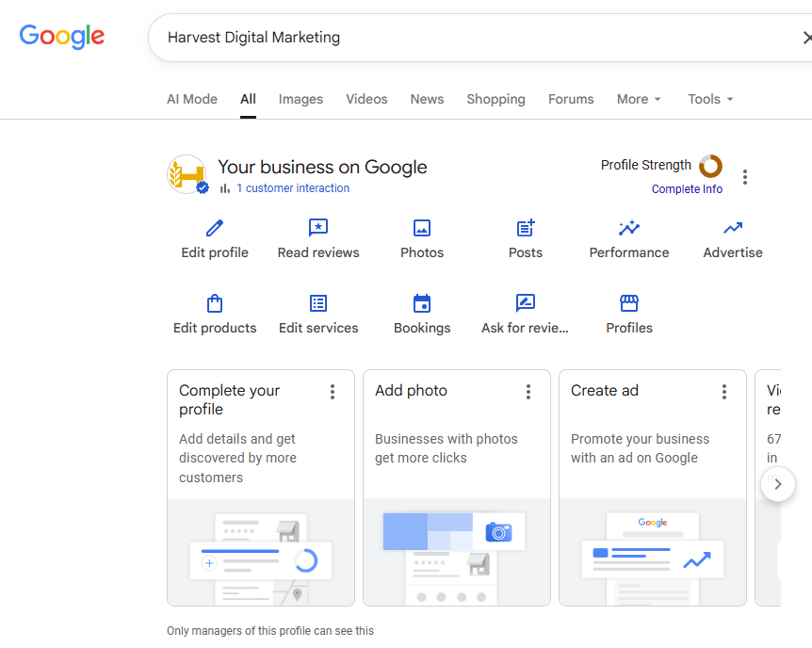Click Edit services list icon
Image resolution: width=812 pixels, height=648 pixels.
tap(318, 303)
